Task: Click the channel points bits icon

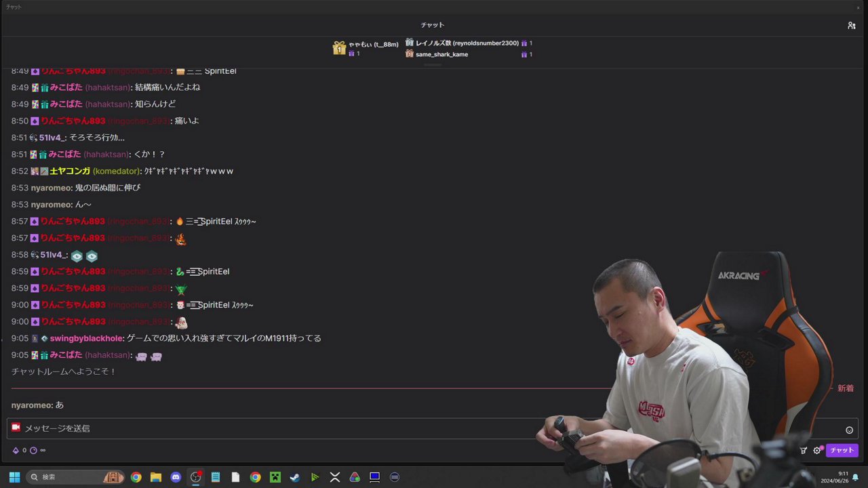Action: click(x=16, y=450)
